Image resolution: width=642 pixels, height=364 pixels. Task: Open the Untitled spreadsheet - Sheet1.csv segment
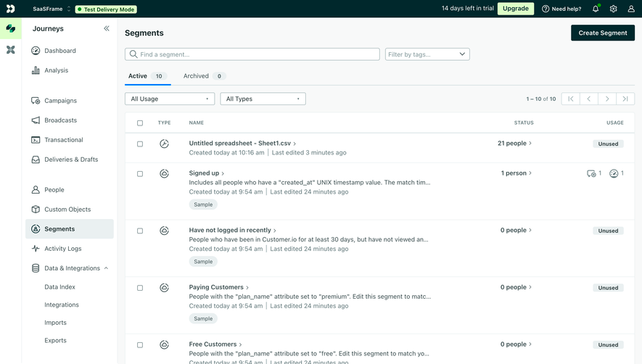click(x=242, y=144)
